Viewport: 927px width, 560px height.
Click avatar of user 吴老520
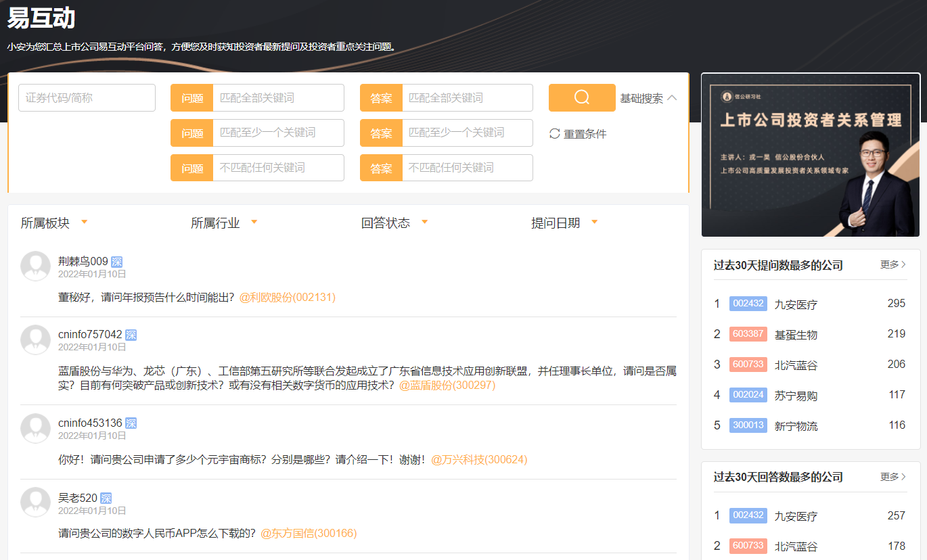click(35, 503)
